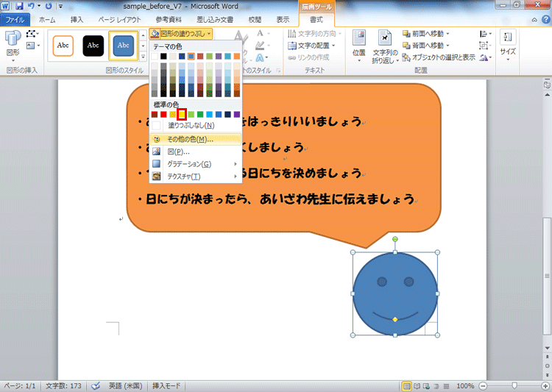
Task: Open the サイズ size dropdown
Action: click(508, 46)
